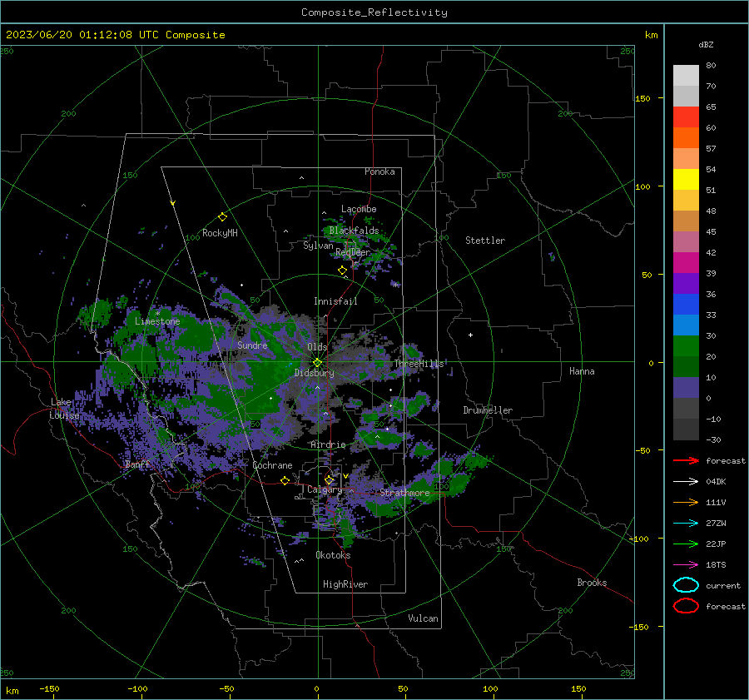749x700 pixels.
Task: Click the km label at bottom-left corner
Action: pos(12,691)
